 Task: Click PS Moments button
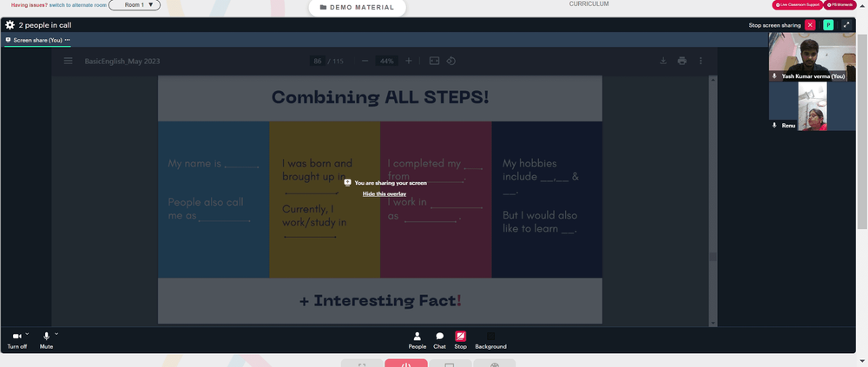[x=840, y=4]
